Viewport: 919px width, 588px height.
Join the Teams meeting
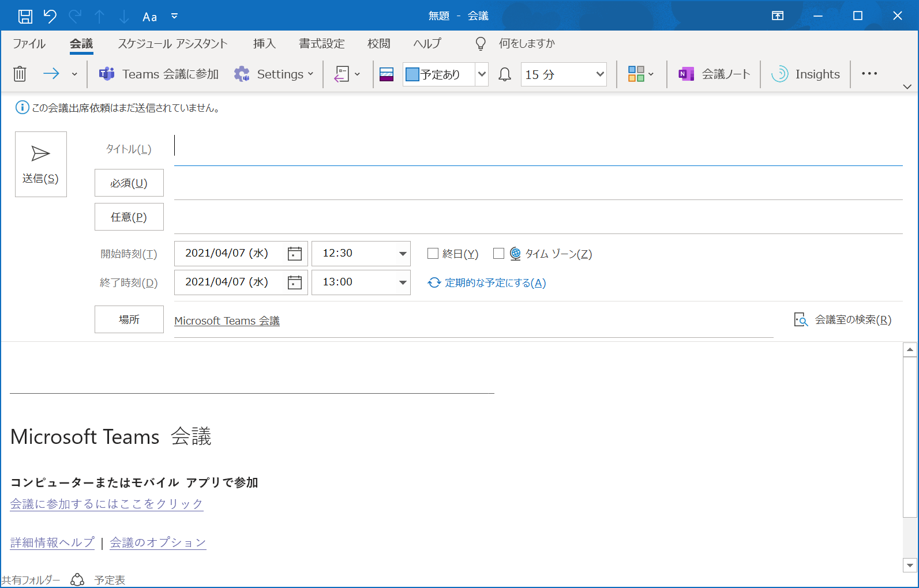pyautogui.click(x=159, y=74)
